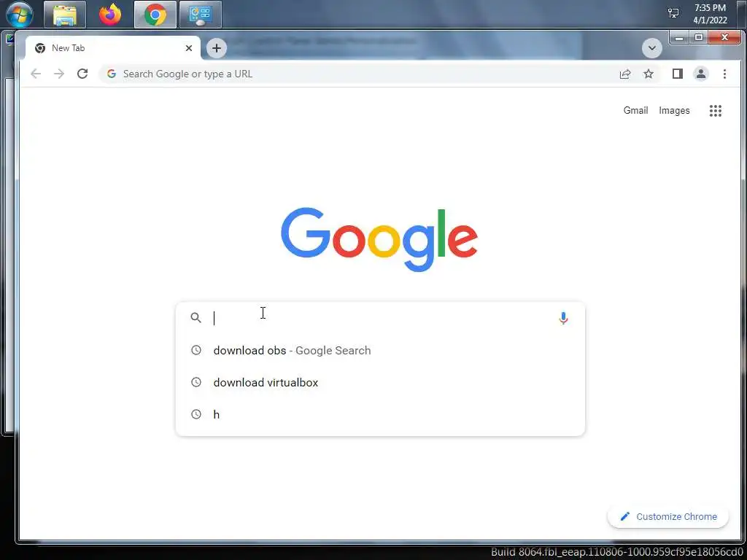Open the Gmail link

coord(635,111)
